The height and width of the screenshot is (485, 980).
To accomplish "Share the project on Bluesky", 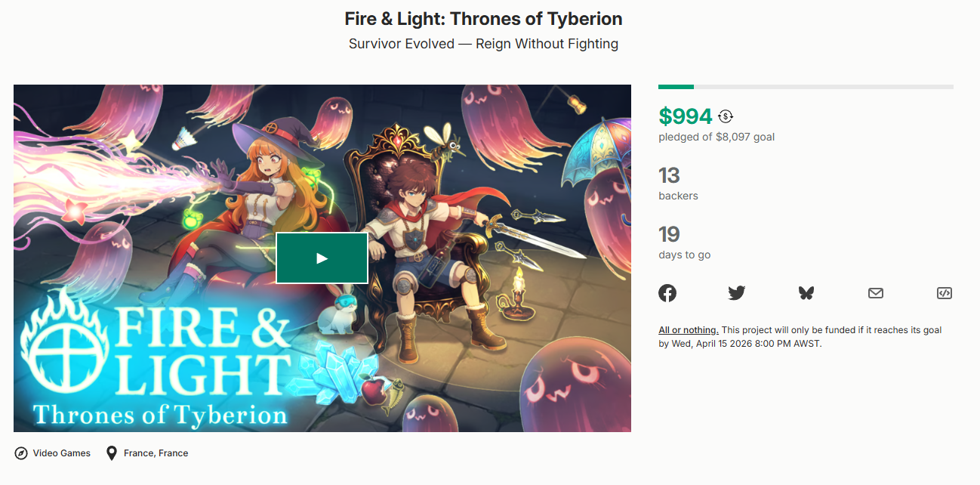I will coord(806,293).
